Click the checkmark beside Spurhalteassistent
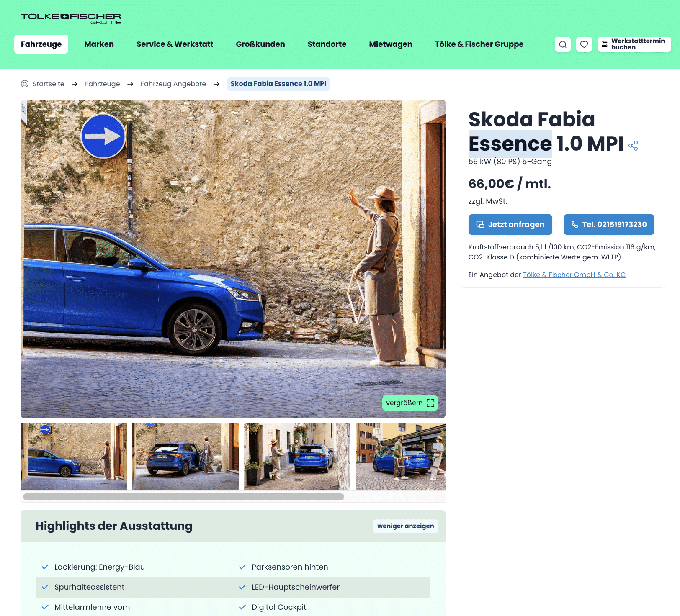The image size is (680, 616). click(x=45, y=587)
